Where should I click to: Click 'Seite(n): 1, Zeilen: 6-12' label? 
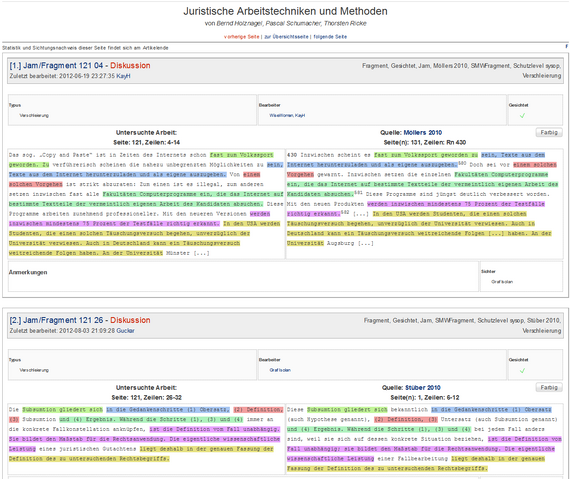[x=425, y=398]
